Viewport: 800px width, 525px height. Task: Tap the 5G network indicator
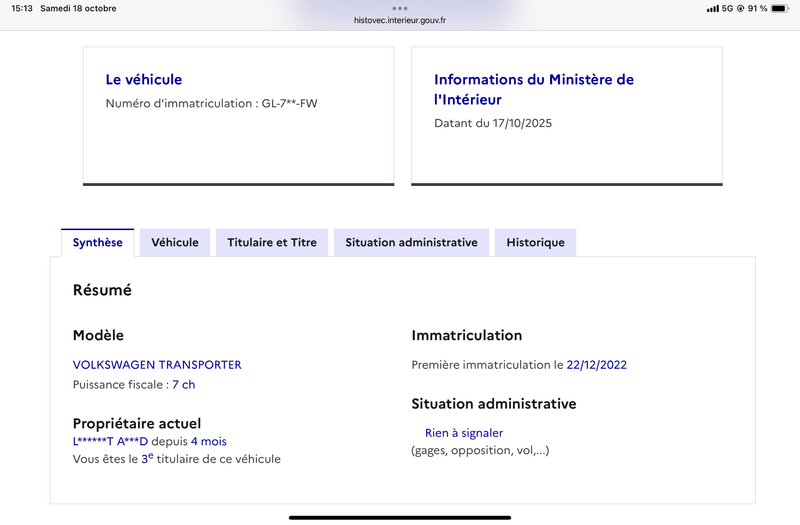pyautogui.click(x=727, y=9)
